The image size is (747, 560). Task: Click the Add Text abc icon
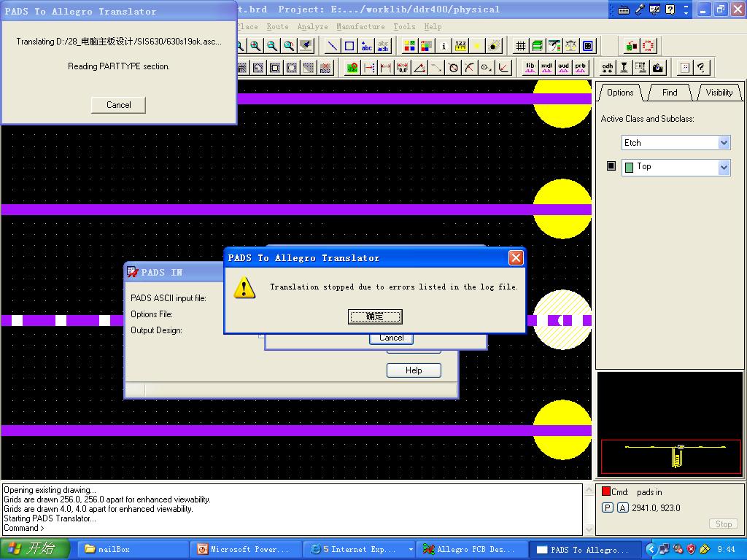pos(366,46)
